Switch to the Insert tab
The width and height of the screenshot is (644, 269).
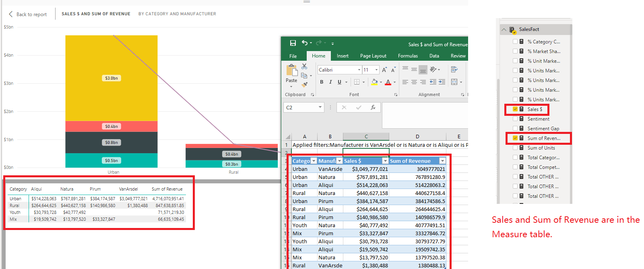(x=343, y=56)
